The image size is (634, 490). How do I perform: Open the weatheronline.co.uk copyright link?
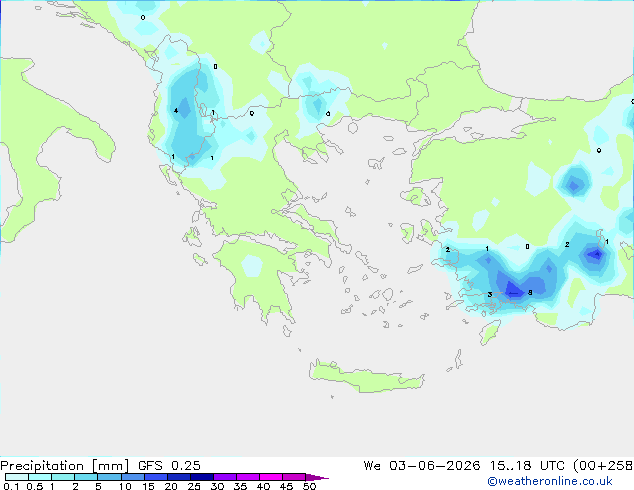550,481
